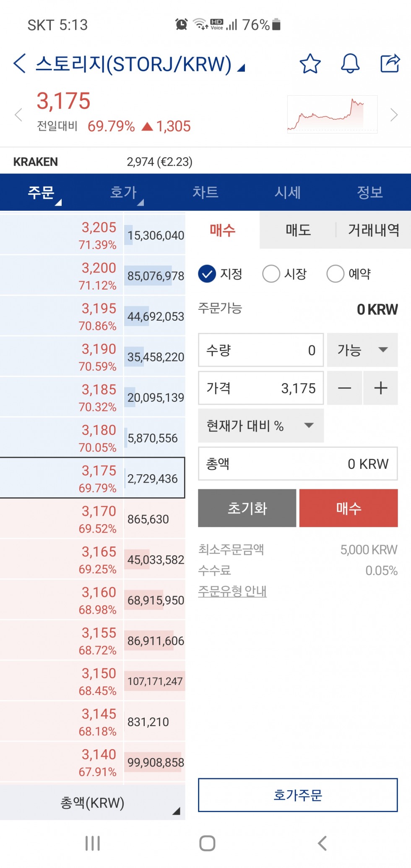Expand the 총액(KRW) selector
The height and width of the screenshot is (868, 411).
pos(93,803)
